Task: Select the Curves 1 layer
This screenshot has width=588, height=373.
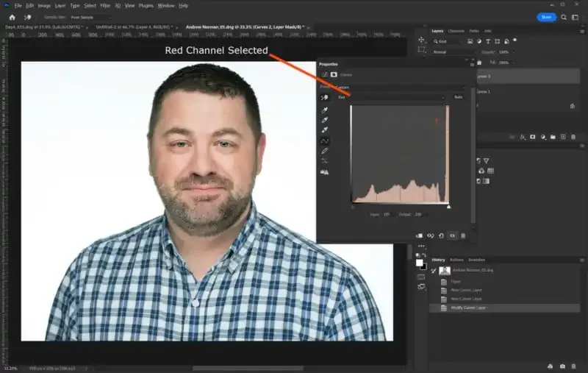Action: click(528, 91)
